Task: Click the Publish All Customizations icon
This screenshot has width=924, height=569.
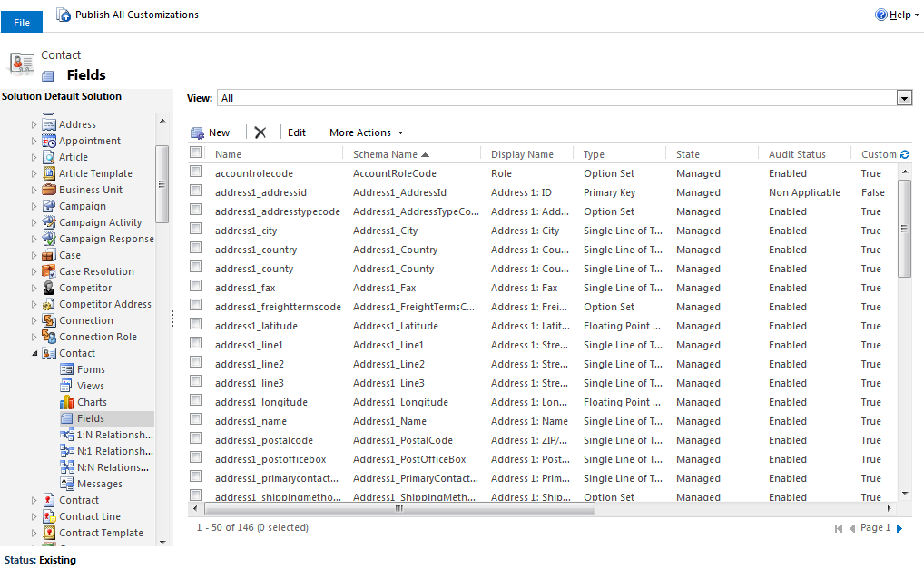Action: pos(64,15)
